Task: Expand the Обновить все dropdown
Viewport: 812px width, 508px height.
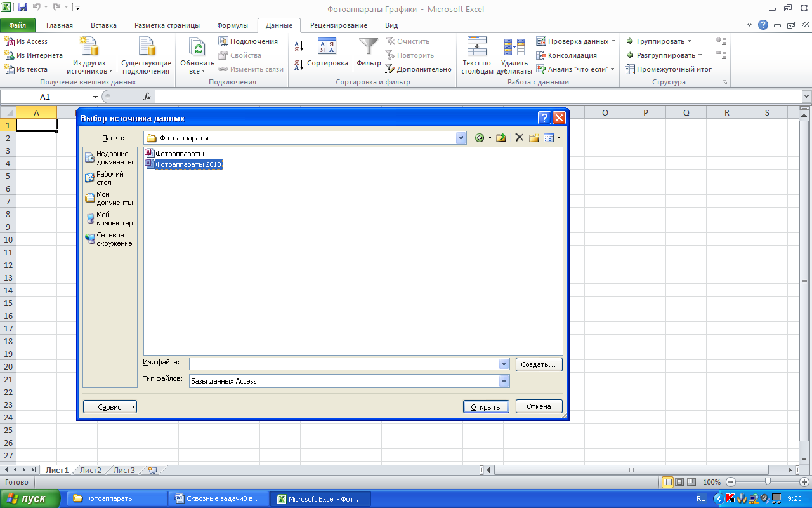Action: point(197,71)
